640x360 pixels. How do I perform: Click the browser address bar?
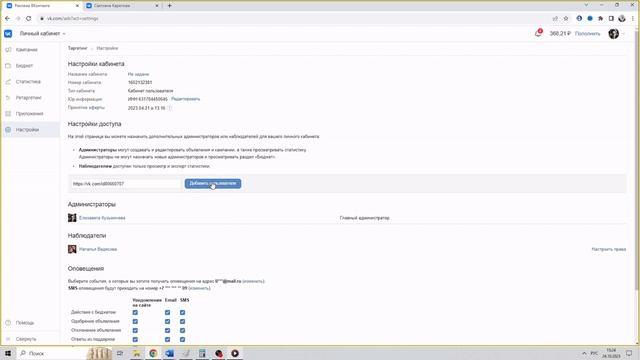coord(294,18)
